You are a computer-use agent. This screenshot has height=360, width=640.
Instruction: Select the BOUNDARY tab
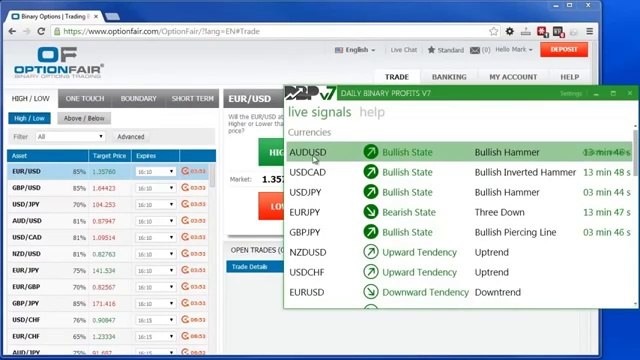pos(138,98)
